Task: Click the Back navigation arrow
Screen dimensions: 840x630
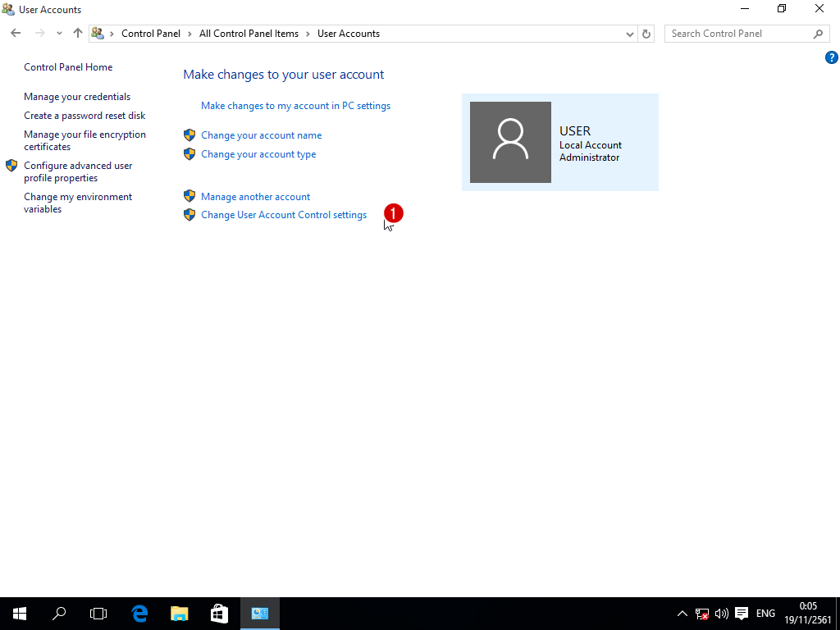Action: (16, 34)
